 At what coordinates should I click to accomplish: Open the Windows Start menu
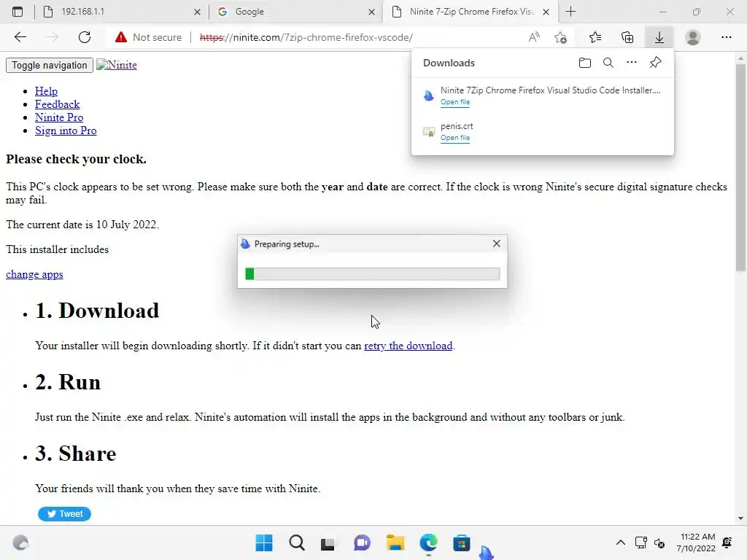click(x=264, y=542)
